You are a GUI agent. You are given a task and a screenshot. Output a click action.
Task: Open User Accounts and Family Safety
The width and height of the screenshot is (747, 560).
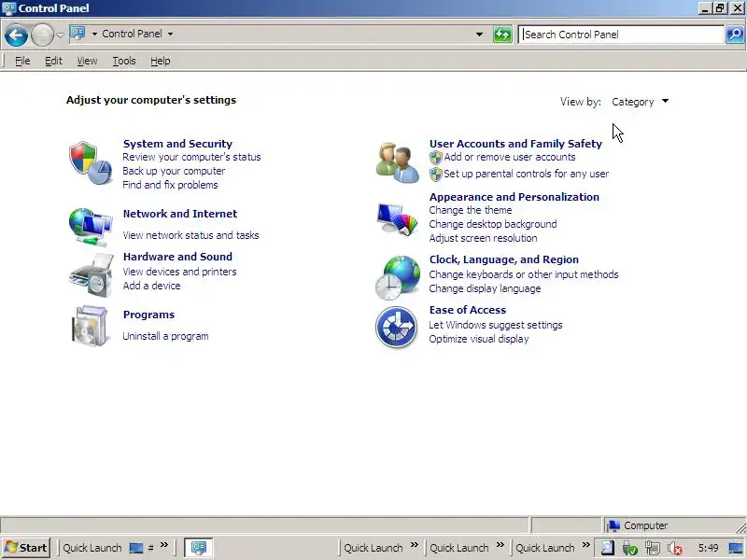click(x=515, y=144)
